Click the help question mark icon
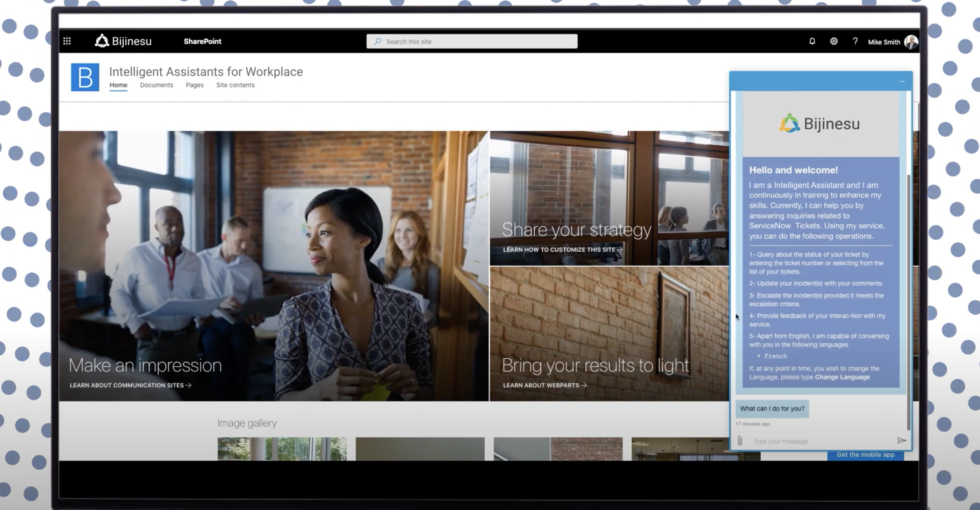Image resolution: width=980 pixels, height=510 pixels. (855, 41)
